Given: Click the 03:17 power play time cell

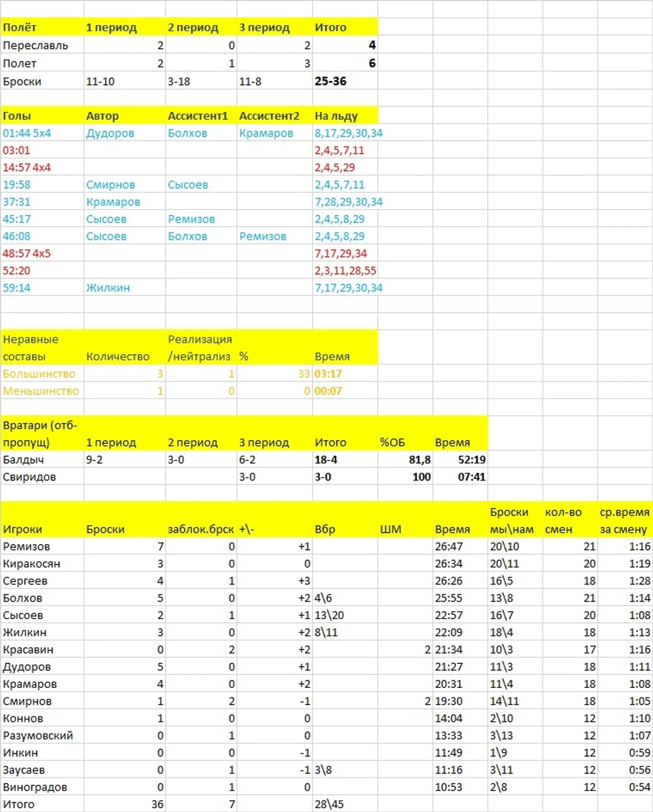Looking at the screenshot, I should (x=345, y=374).
